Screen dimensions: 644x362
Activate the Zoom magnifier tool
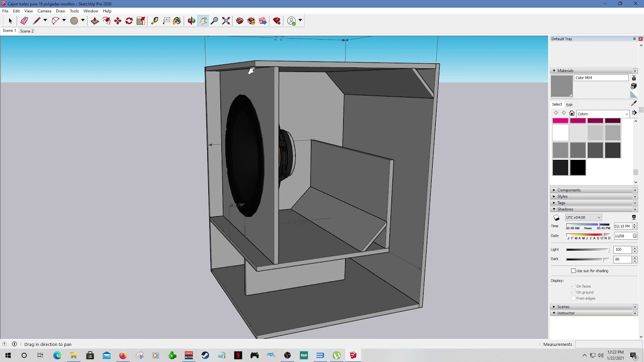[x=214, y=21]
